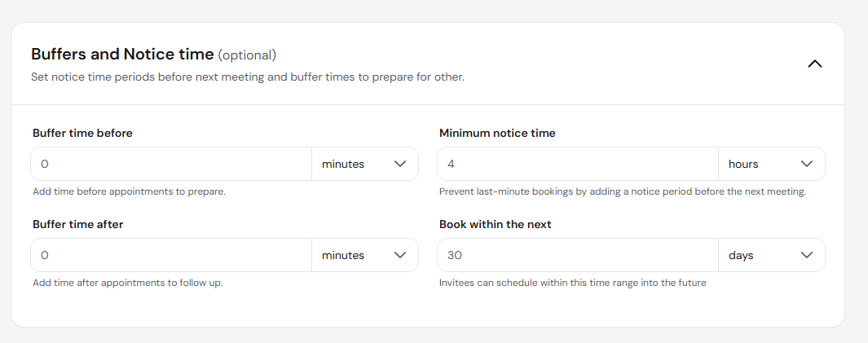
Task: Click the Prevent last-minute bookings helper text
Action: (x=623, y=191)
